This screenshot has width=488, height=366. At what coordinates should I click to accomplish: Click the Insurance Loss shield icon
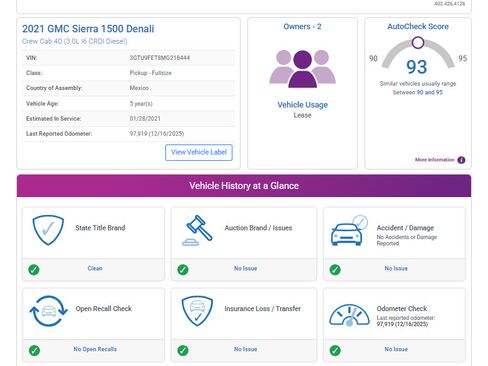click(x=197, y=311)
